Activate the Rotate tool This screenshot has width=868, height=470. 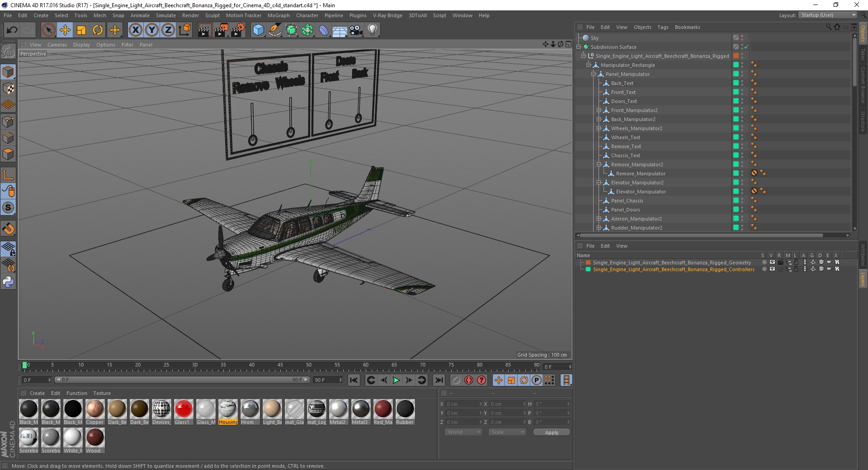click(98, 30)
